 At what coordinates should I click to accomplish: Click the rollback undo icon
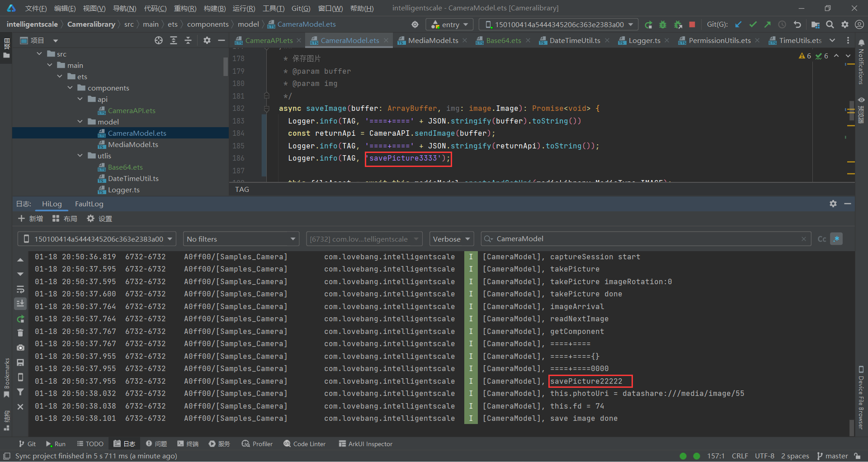point(797,24)
